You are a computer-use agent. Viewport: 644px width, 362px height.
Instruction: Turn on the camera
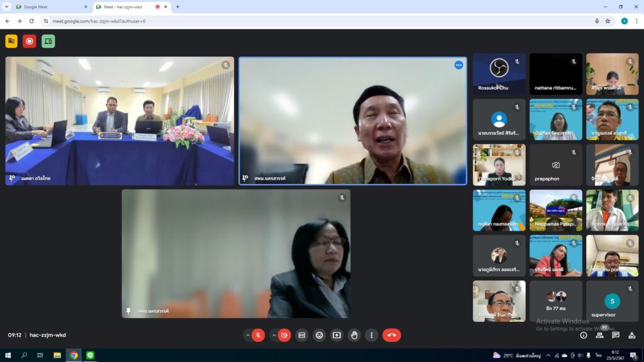(x=284, y=335)
